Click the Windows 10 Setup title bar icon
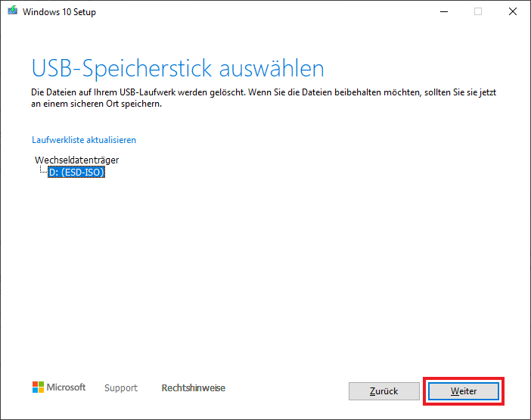Screen dimensions: 531x420 pyautogui.click(x=13, y=11)
